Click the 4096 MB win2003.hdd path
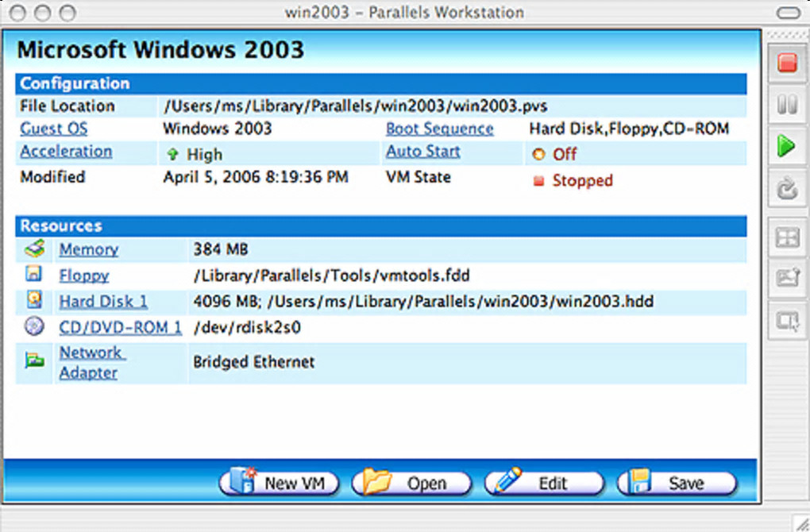 pyautogui.click(x=423, y=301)
